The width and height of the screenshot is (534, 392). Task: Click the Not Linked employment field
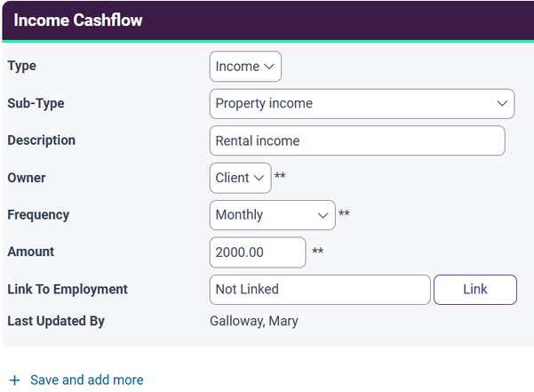tap(320, 290)
